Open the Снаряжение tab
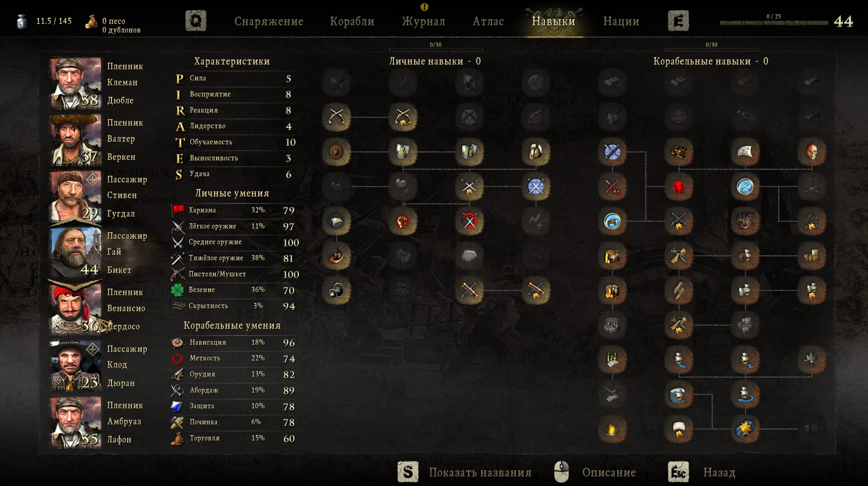Viewport: 868px width, 486px height. pos(269,21)
